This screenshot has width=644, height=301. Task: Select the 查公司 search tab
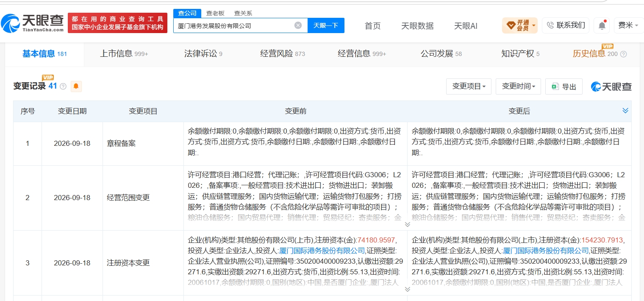coord(187,13)
